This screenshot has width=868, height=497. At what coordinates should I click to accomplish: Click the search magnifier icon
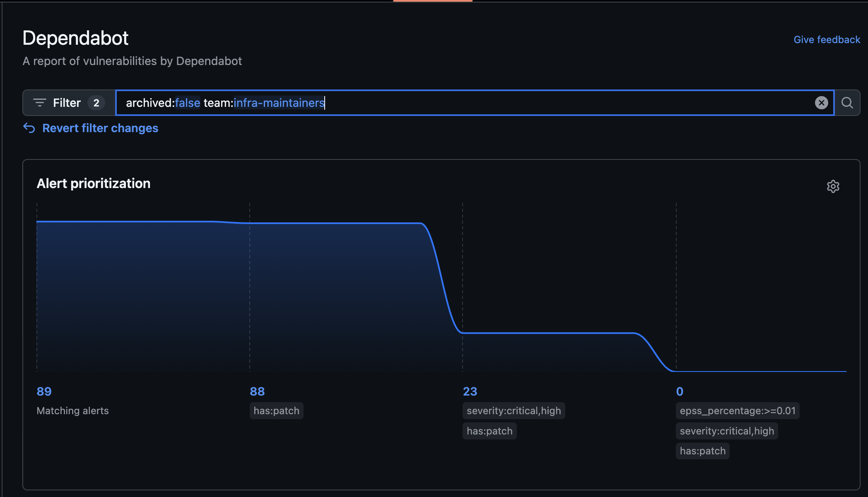pos(847,103)
